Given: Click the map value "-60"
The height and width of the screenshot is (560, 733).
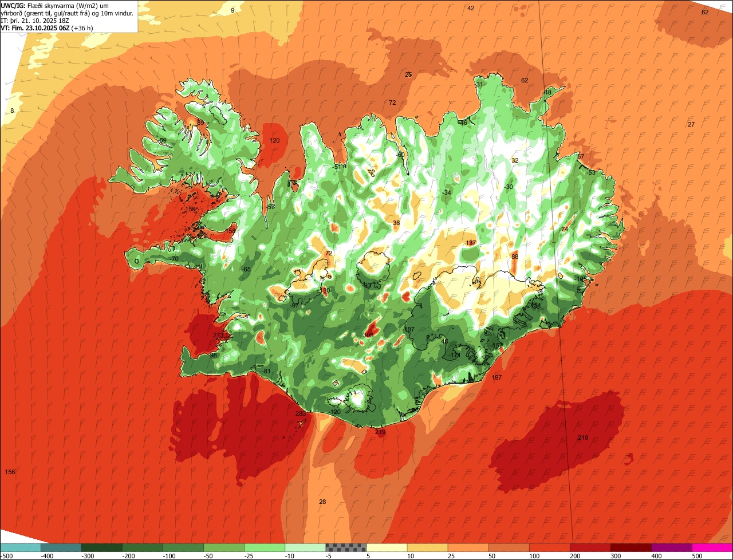Looking at the screenshot, I should coord(400,155).
